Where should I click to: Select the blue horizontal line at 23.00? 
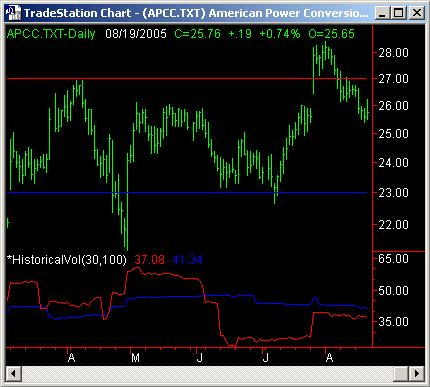pos(187,192)
